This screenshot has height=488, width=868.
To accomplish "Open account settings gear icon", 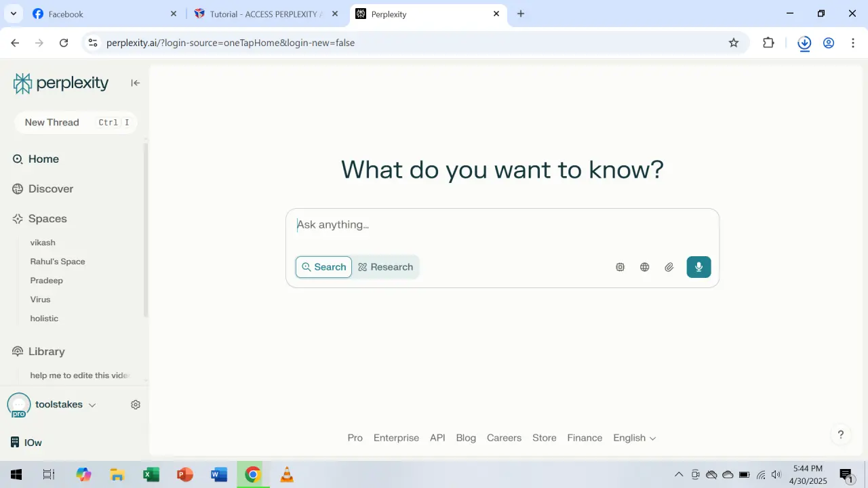I will click(x=136, y=405).
